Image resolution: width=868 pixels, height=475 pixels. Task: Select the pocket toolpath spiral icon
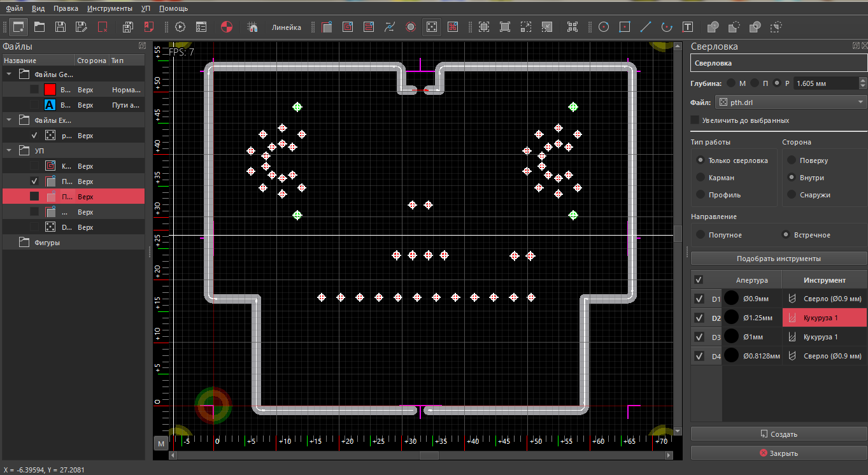coord(348,27)
